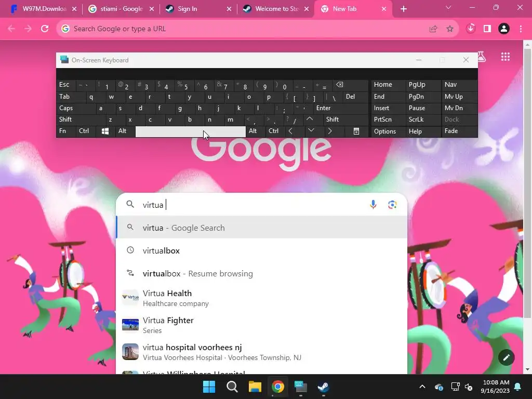
Task: Start voice search with the microphone icon
Action: [373, 205]
